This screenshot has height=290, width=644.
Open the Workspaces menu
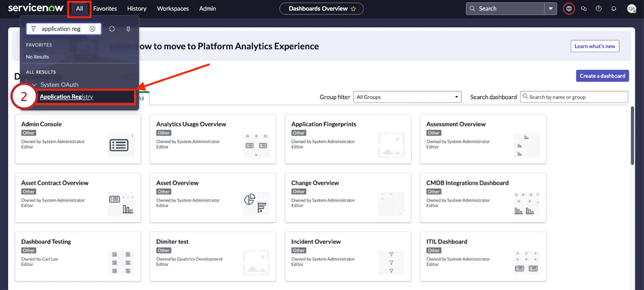[173, 8]
